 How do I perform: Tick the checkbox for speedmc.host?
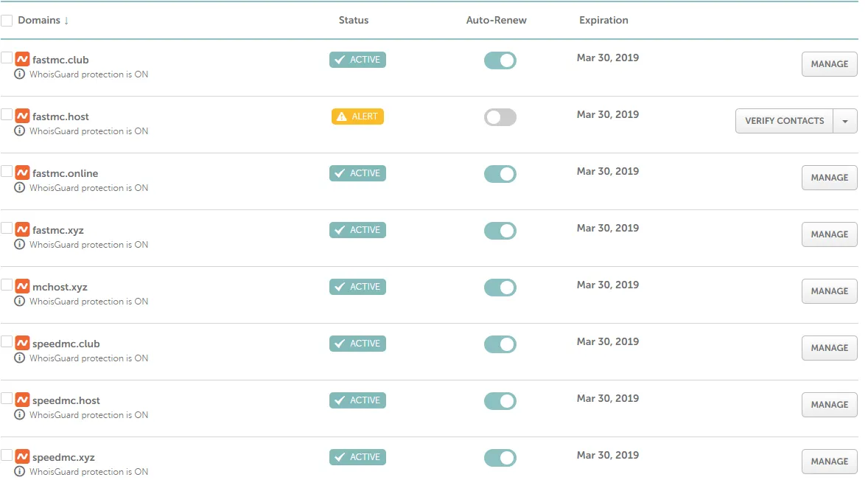[7, 398]
